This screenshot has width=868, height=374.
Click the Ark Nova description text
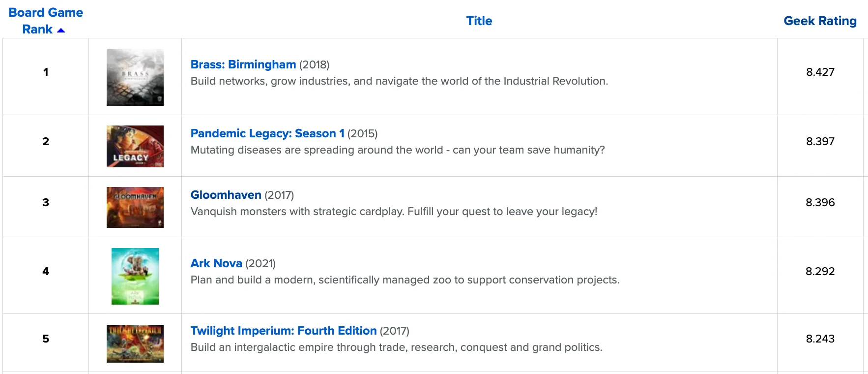(405, 280)
